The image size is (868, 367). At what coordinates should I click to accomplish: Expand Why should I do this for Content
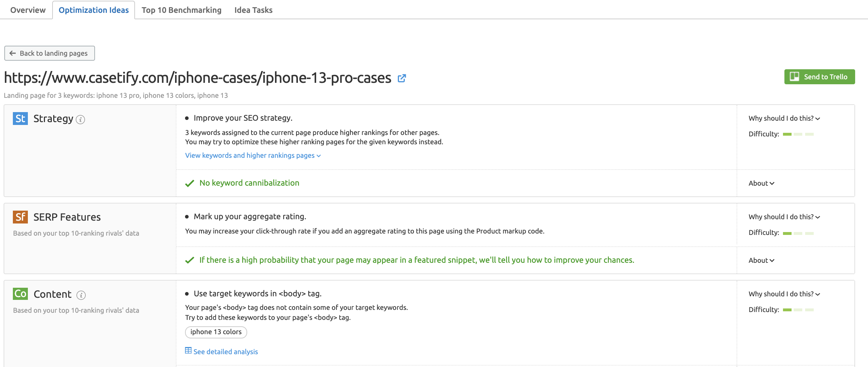coord(784,294)
